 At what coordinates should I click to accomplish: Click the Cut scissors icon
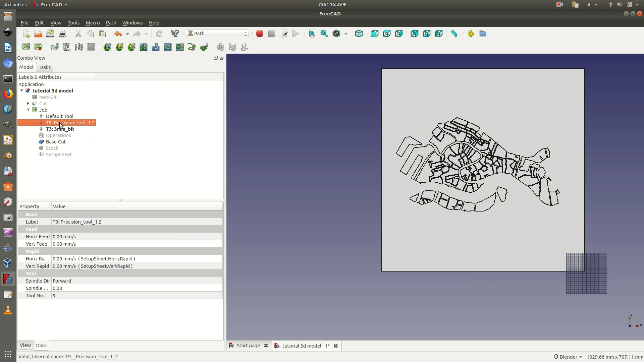pos(78,34)
